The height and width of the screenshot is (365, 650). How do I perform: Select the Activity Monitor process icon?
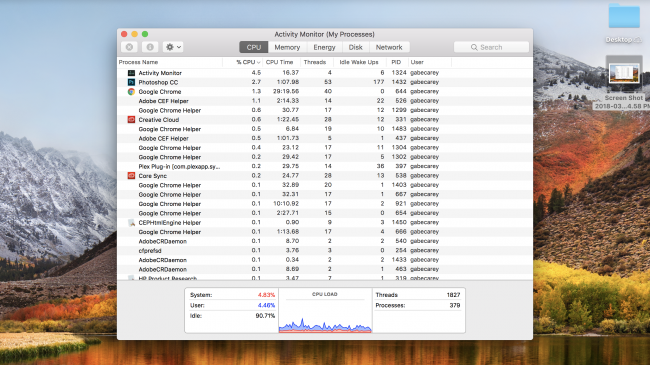point(131,73)
